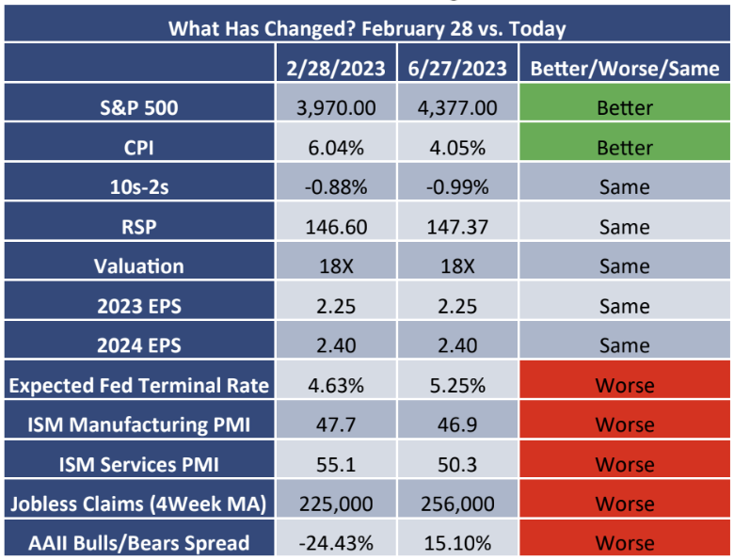Select the 4,377.00 S&P 500 value
This screenshot has width=734, height=560.
coord(455,107)
